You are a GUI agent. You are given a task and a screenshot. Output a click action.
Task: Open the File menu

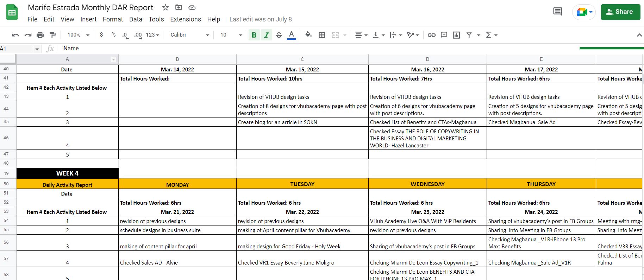[32, 19]
